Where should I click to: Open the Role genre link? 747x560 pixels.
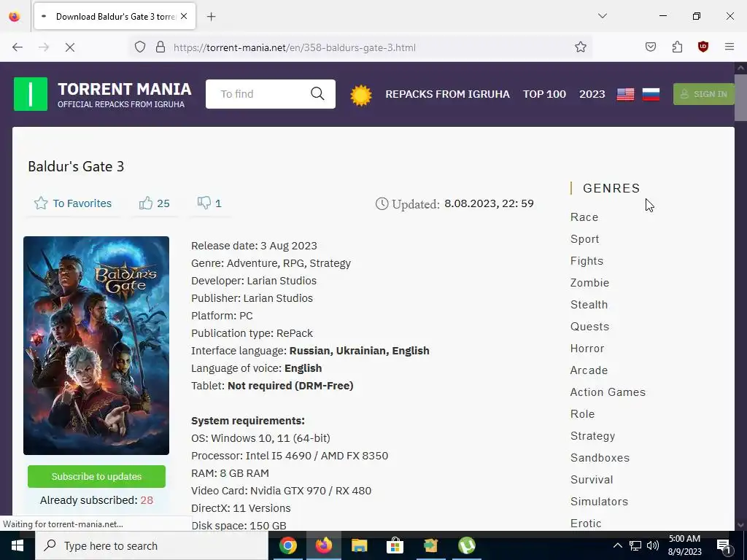coord(582,414)
